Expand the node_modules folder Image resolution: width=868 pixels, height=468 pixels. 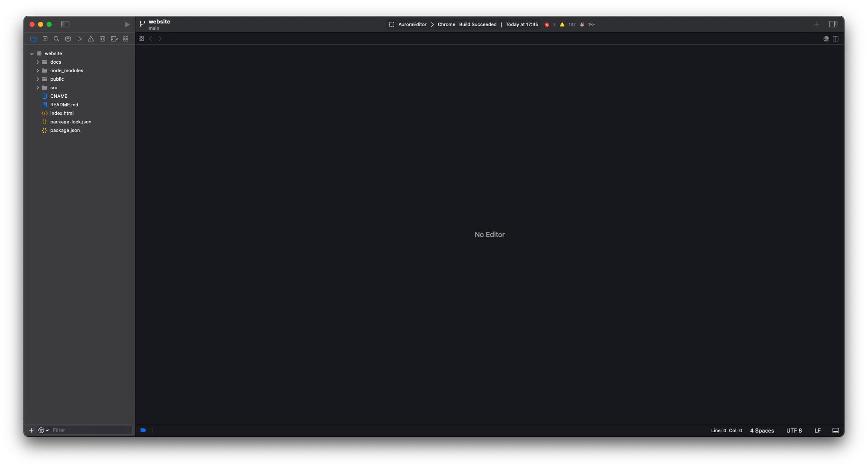point(38,70)
